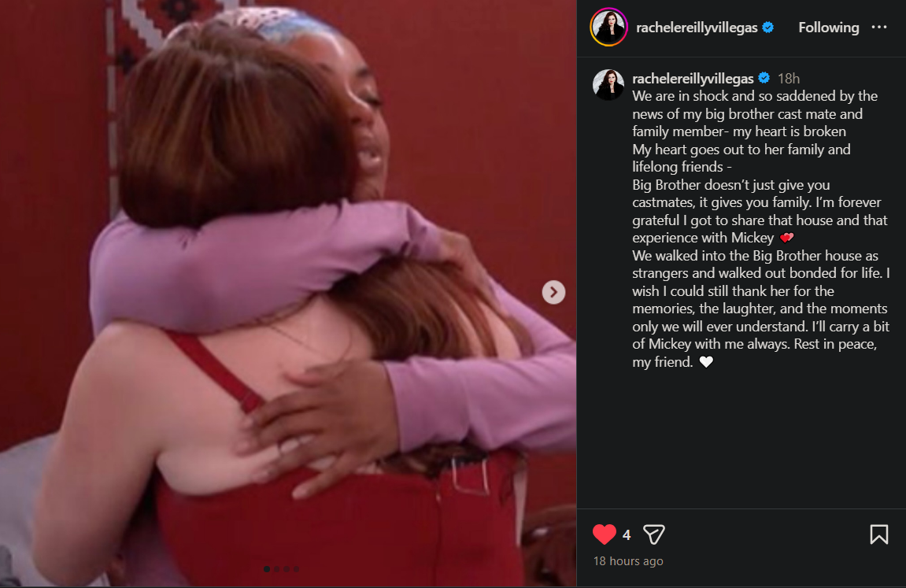Click the hugging photo in the post
The height and width of the screenshot is (588, 906).
(x=288, y=294)
